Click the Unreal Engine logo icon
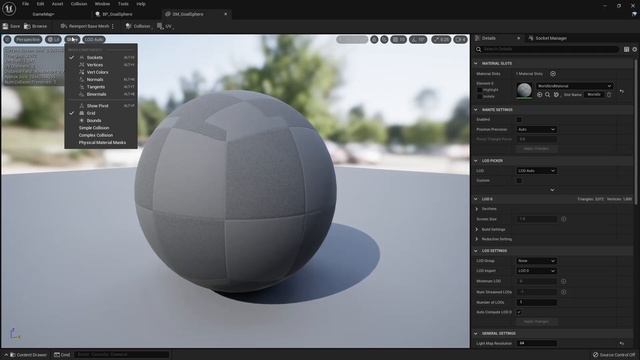The width and height of the screenshot is (640, 360). coord(9,8)
